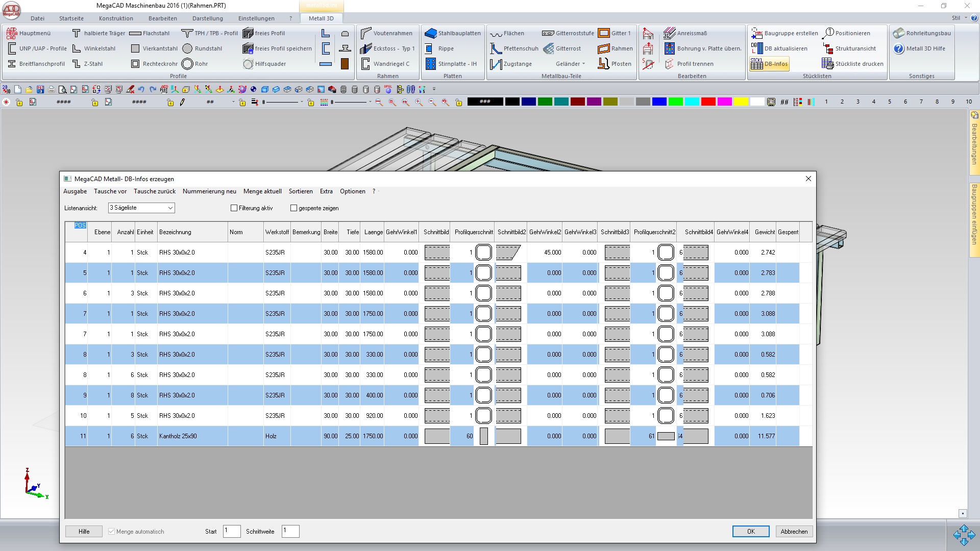Select the yellow color swatch

(741, 102)
